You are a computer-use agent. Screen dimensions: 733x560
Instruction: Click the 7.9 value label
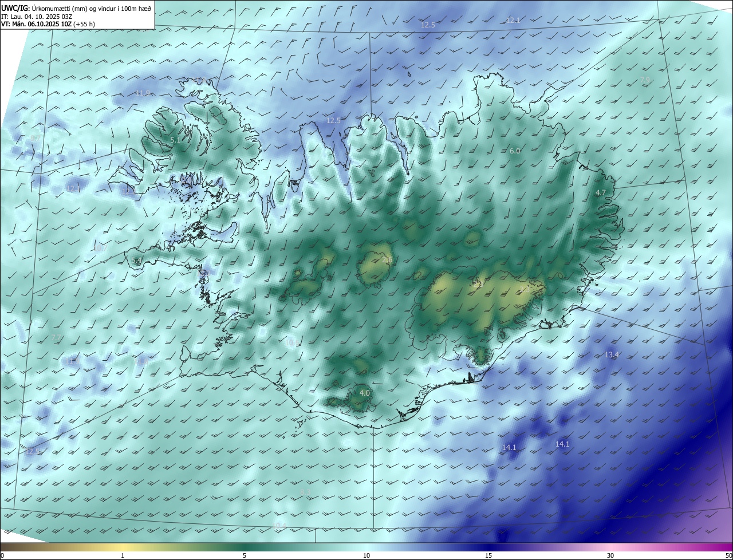[645, 80]
